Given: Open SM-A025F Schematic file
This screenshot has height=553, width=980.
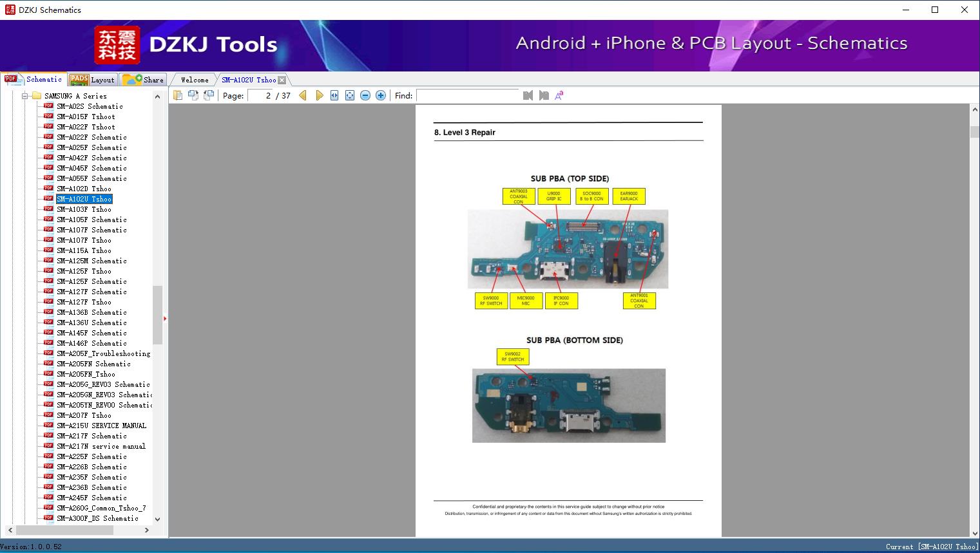Looking at the screenshot, I should [91, 147].
